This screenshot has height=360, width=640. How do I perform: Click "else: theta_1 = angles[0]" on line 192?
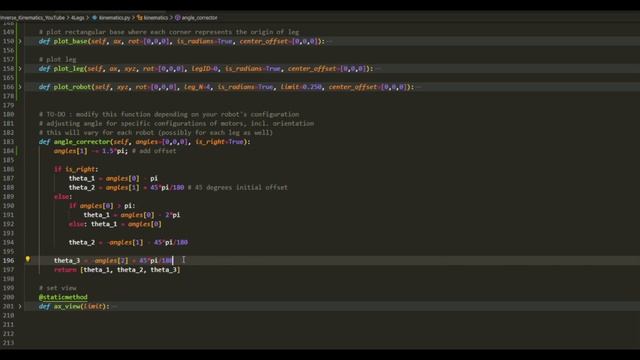coord(115,224)
